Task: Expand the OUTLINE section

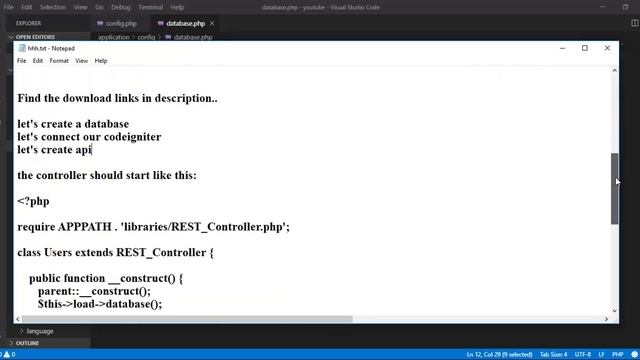Action: click(27, 343)
